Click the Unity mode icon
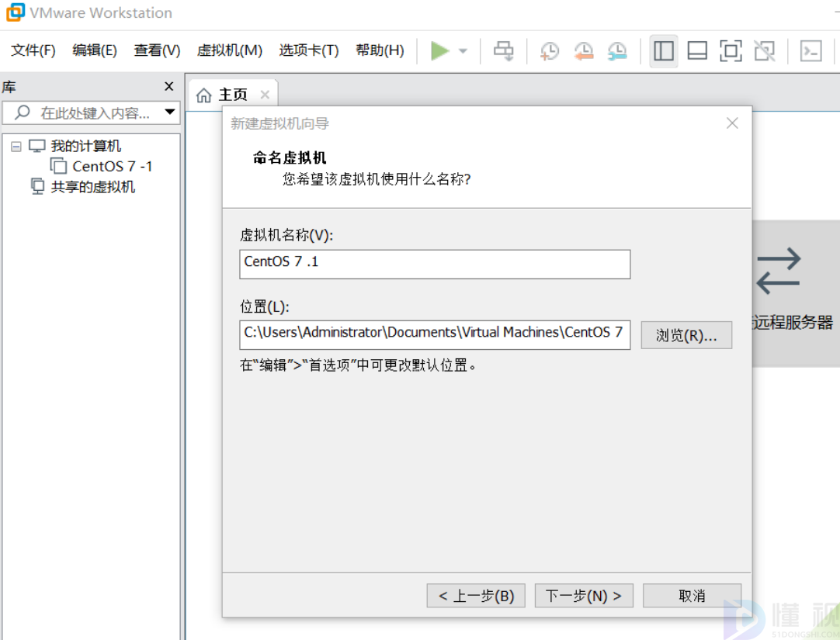The image size is (840, 640). tap(765, 51)
